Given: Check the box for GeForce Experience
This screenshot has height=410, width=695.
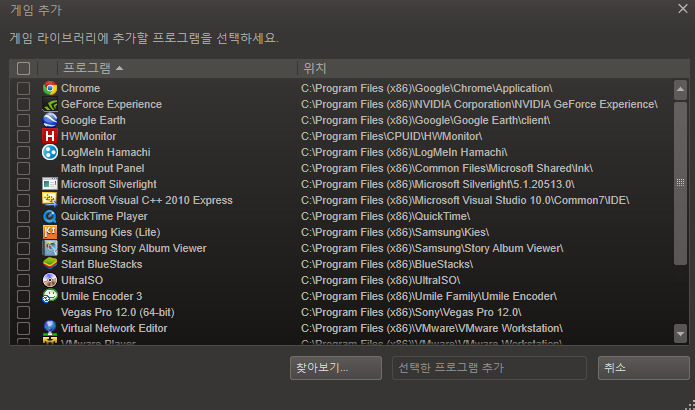Looking at the screenshot, I should click(23, 104).
